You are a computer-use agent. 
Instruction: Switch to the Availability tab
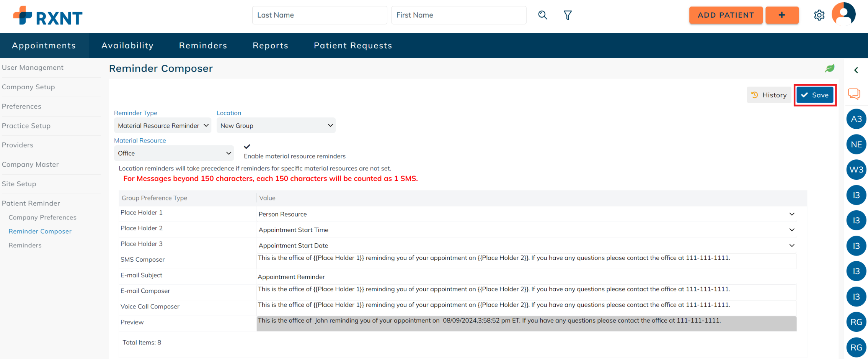(x=127, y=46)
